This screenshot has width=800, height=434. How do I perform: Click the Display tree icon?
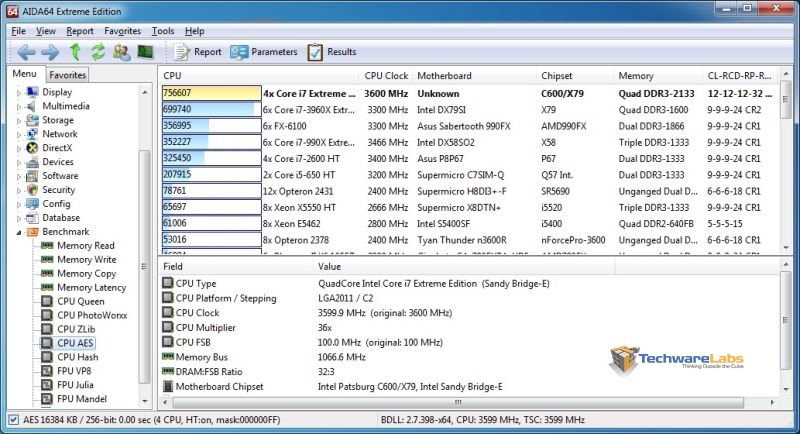tap(32, 92)
